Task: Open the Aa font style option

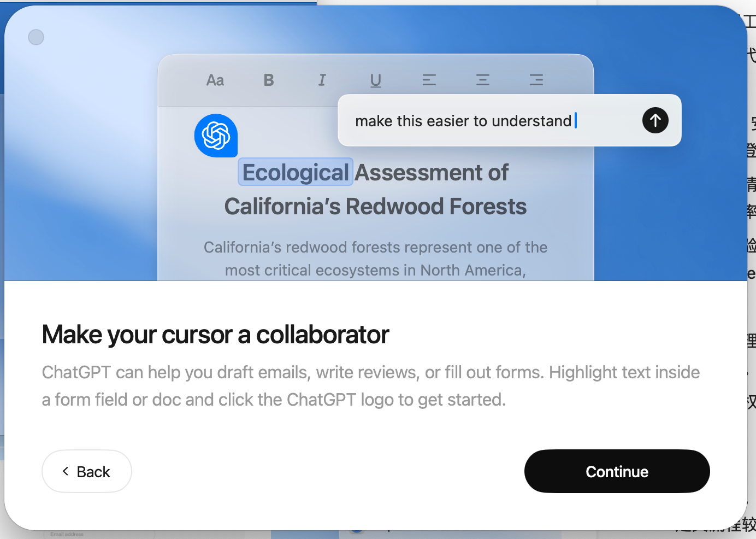Action: tap(215, 80)
